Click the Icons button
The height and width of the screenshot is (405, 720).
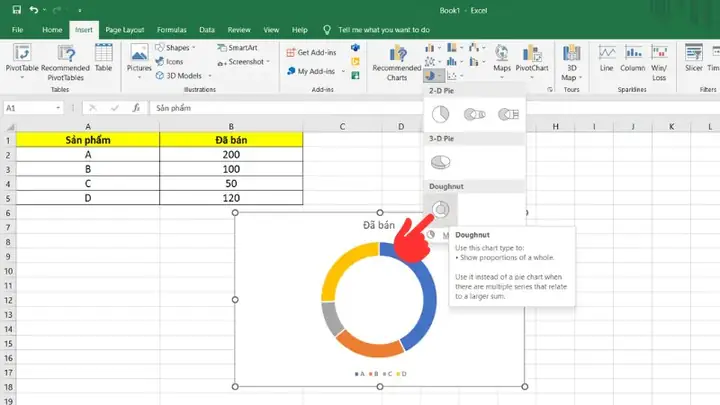click(x=169, y=62)
